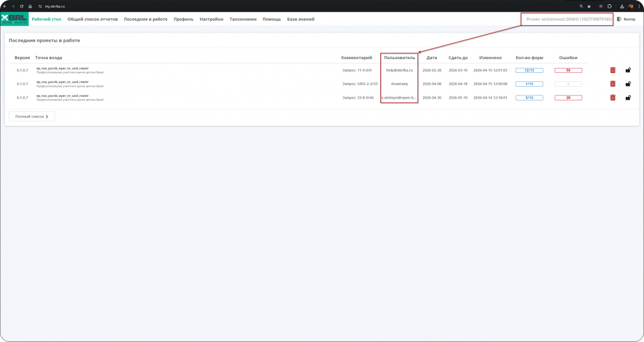Toggle lock on v.sinitsyn project
Screen dimensions: 644x342
click(628, 97)
